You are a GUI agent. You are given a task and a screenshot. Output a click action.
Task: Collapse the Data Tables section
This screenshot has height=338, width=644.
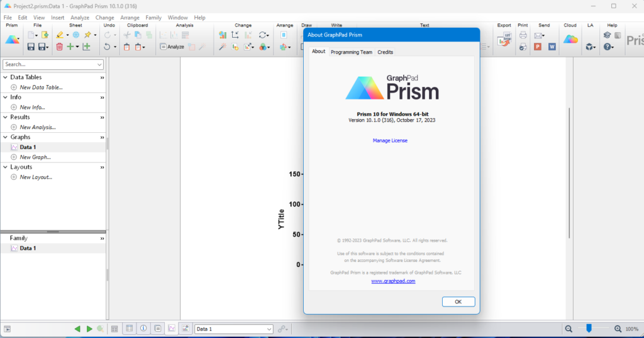coord(5,77)
